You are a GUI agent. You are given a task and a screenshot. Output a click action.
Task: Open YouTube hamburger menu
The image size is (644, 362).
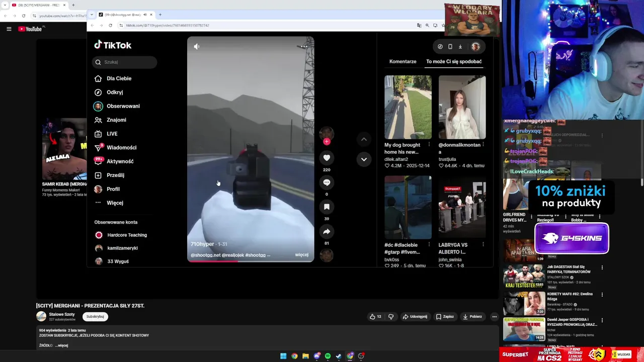click(x=9, y=29)
